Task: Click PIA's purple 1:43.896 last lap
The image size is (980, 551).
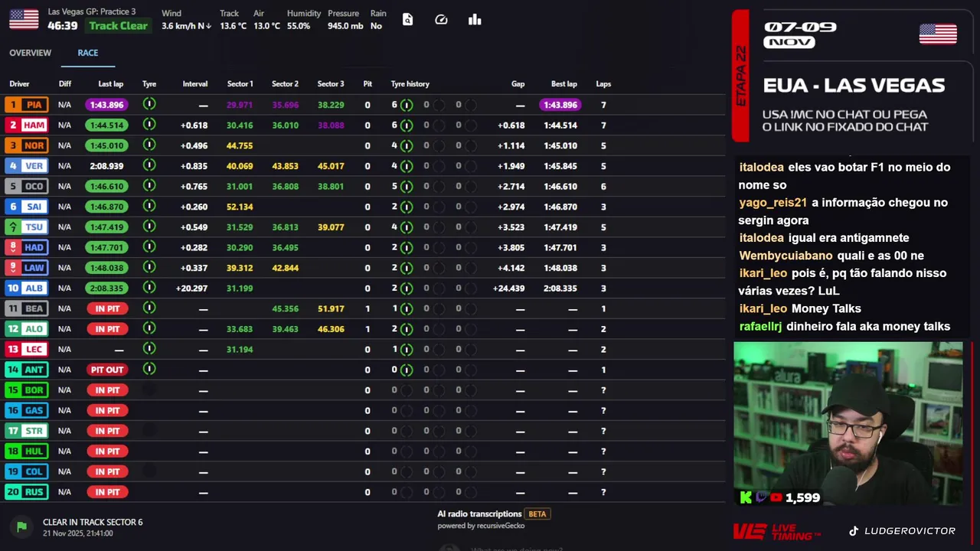Action: click(106, 105)
